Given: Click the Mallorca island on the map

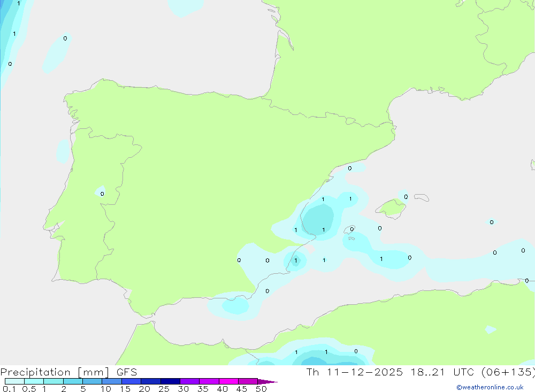Looking at the screenshot, I should point(391,207).
